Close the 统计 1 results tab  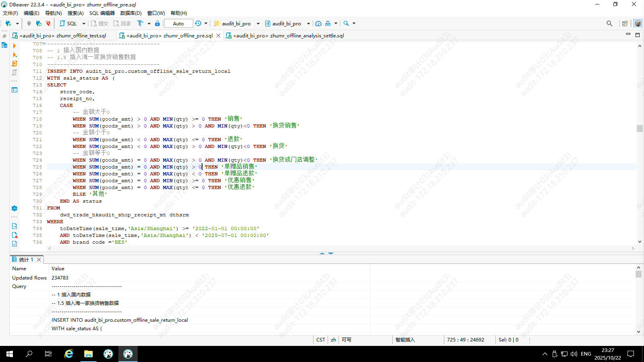39,260
